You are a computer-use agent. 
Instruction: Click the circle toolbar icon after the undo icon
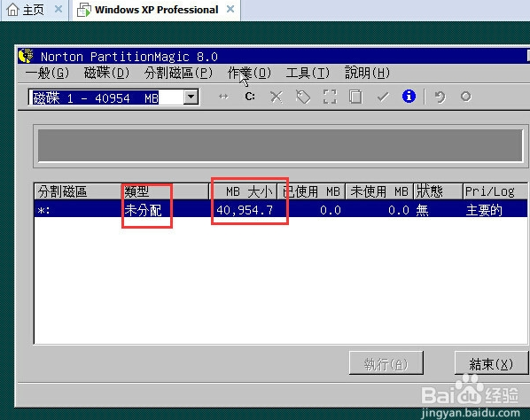pos(466,97)
